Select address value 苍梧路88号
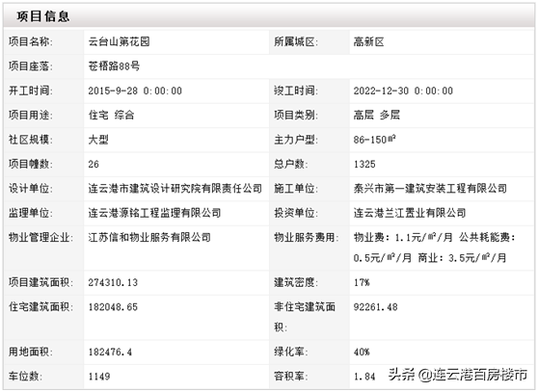 114,66
